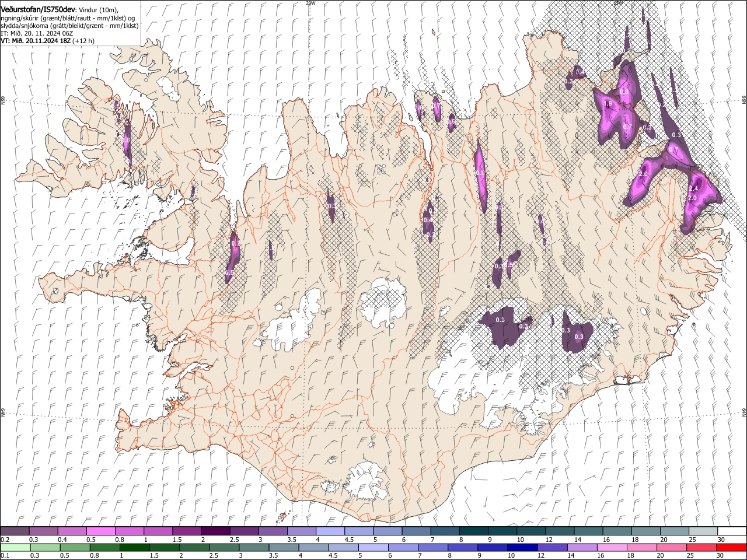Pick the grey-teal 14 swatch, upper legend row
The image size is (747, 560).
coord(588,531)
